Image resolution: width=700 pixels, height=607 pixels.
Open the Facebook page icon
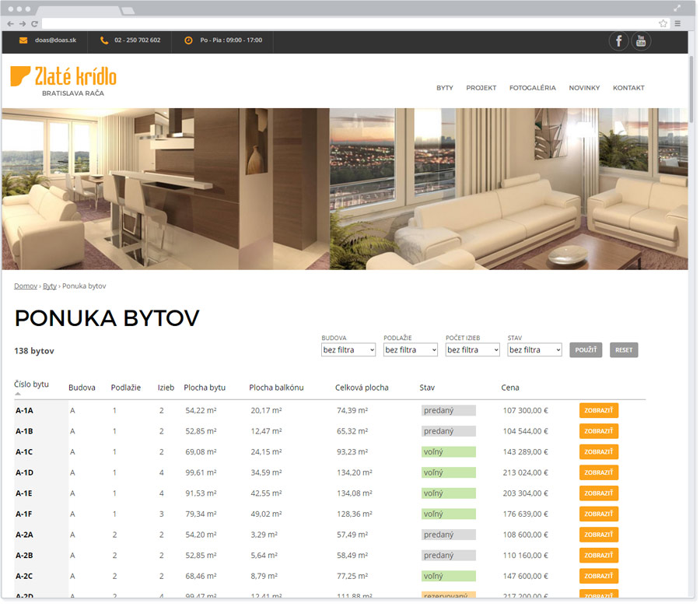[618, 40]
